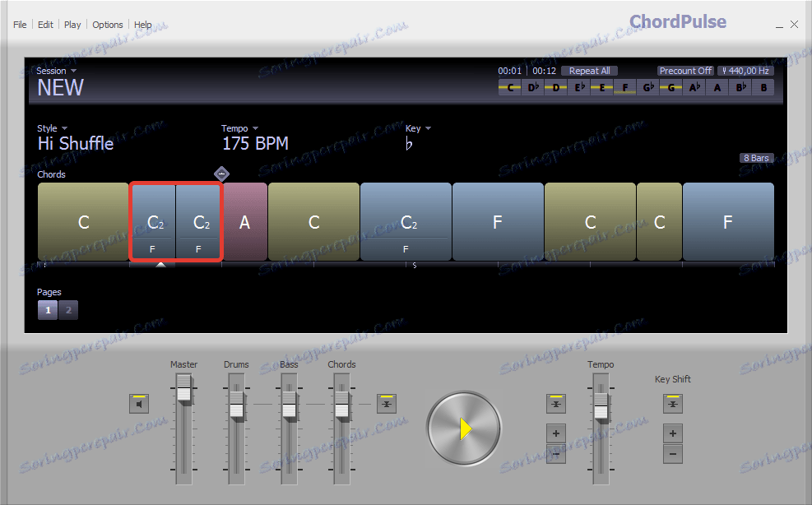Reset Key Shift icon under Key Shift label

[x=673, y=404]
